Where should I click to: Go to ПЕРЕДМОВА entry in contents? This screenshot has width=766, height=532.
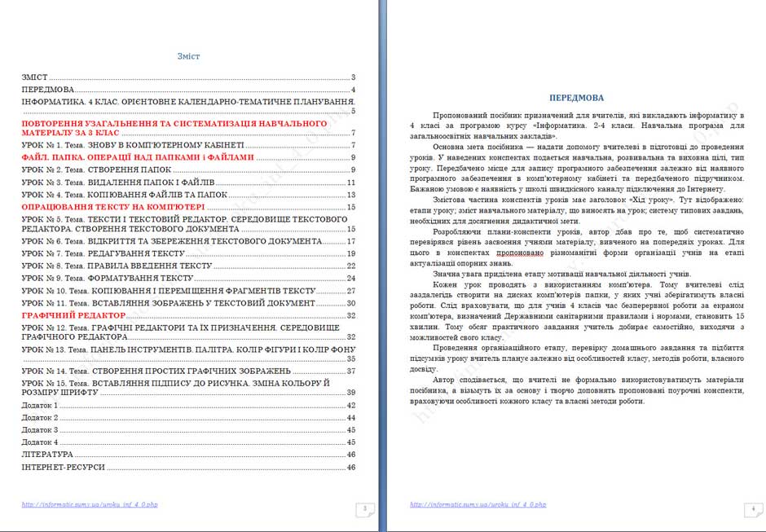coord(49,90)
